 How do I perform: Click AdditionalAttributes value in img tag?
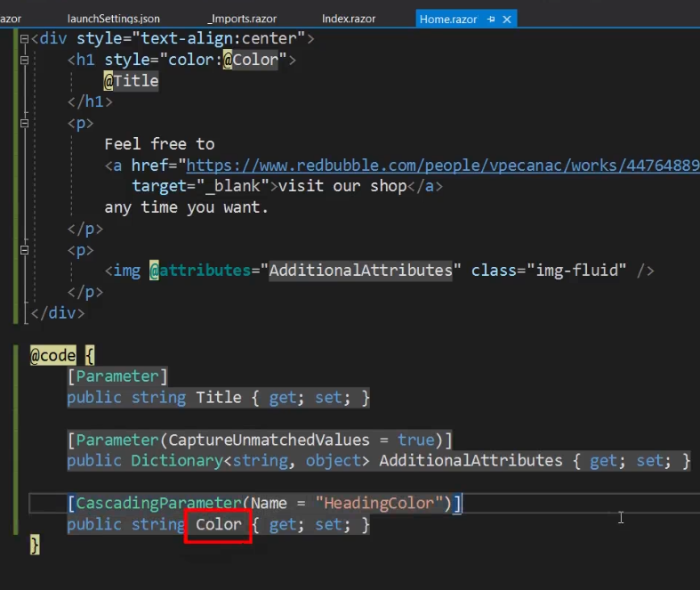coord(361,271)
